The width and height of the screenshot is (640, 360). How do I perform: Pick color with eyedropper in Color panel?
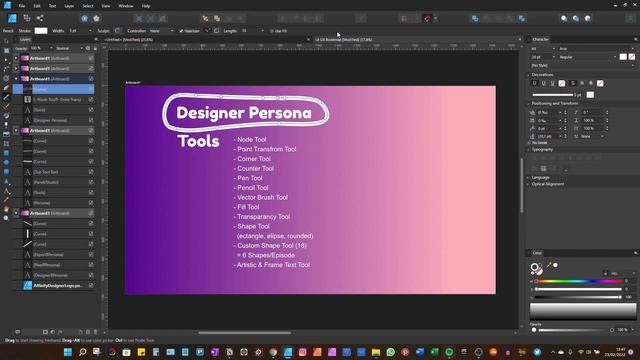(549, 266)
